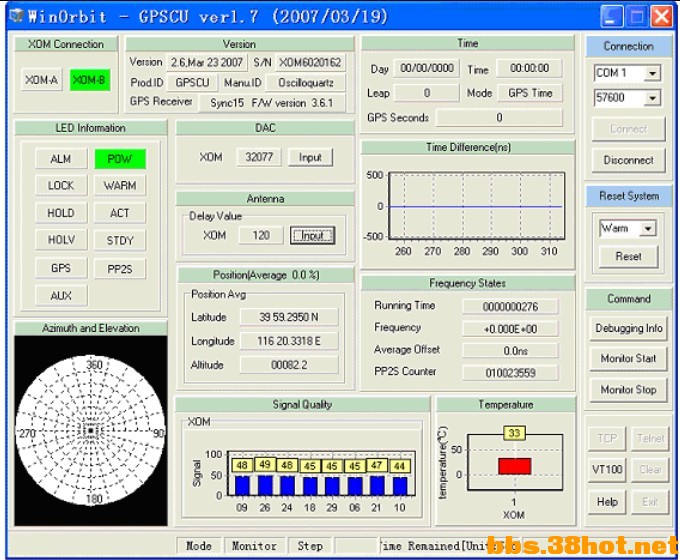Click the GPS LED indicator

(61, 268)
